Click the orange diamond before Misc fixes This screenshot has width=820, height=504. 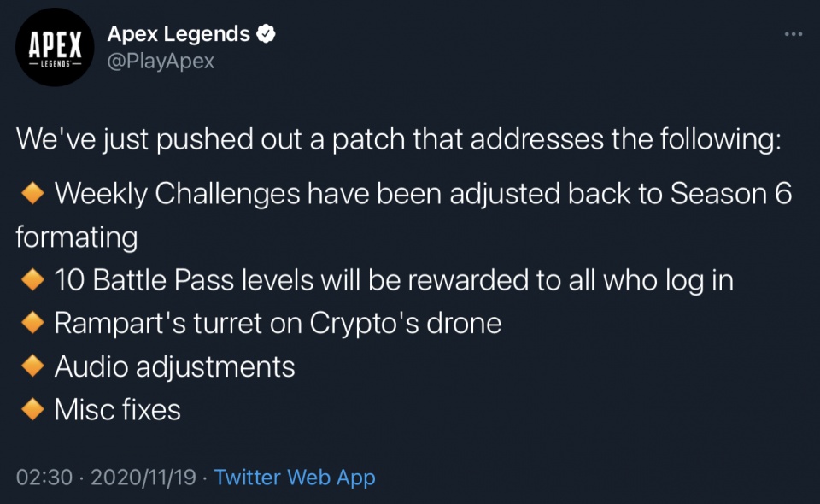click(32, 409)
